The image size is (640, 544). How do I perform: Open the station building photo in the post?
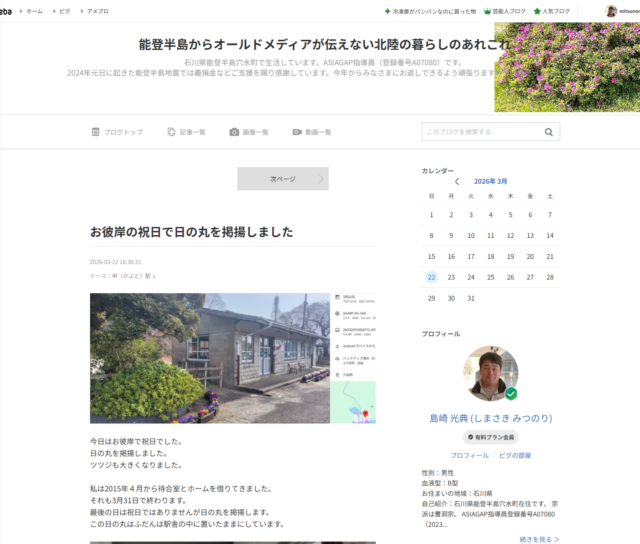point(210,358)
